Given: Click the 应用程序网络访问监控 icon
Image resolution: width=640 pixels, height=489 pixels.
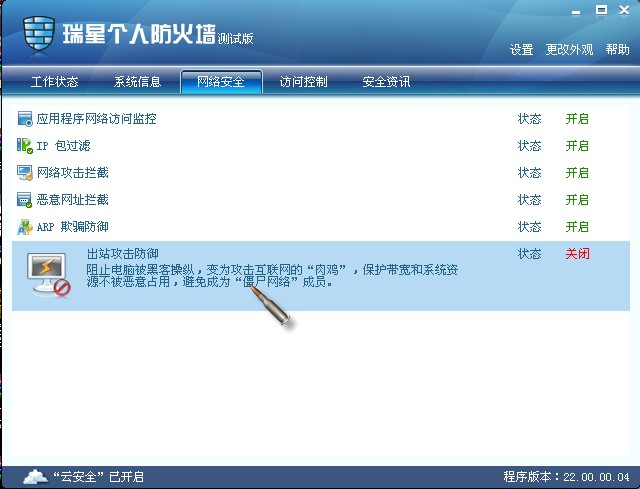Looking at the screenshot, I should click(x=25, y=119).
